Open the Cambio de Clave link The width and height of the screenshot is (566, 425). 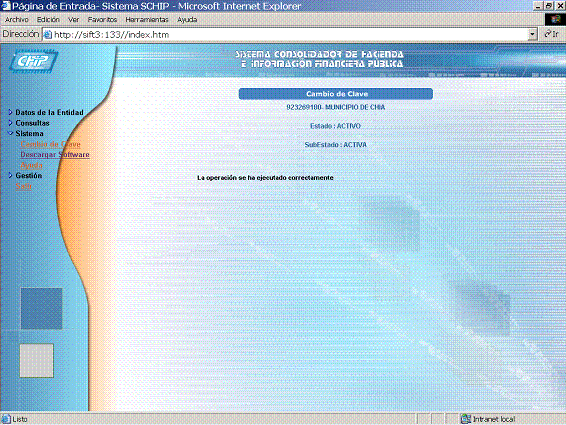point(51,144)
